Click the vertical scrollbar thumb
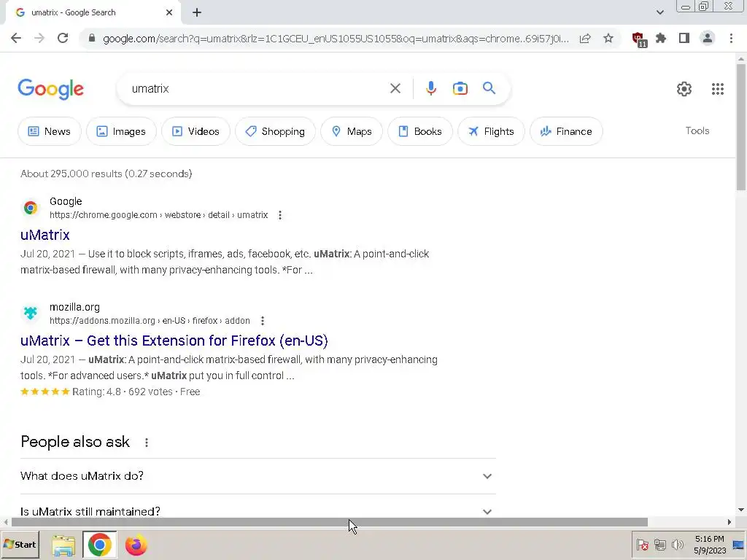 741,128
